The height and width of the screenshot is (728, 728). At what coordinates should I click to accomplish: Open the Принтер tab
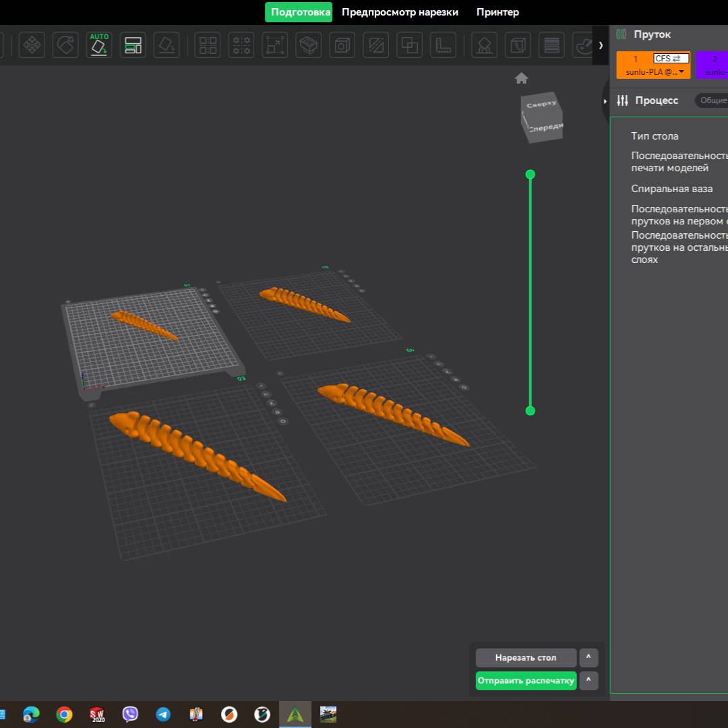pos(497,12)
